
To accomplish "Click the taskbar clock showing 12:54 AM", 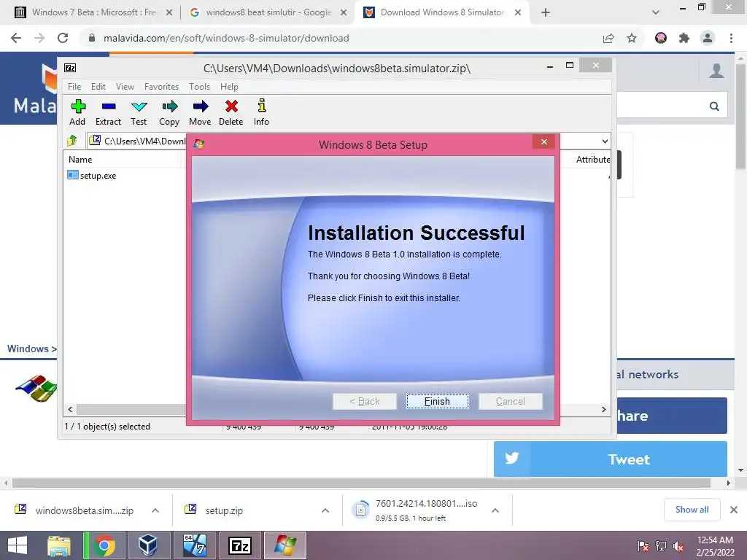I will pyautogui.click(x=715, y=545).
